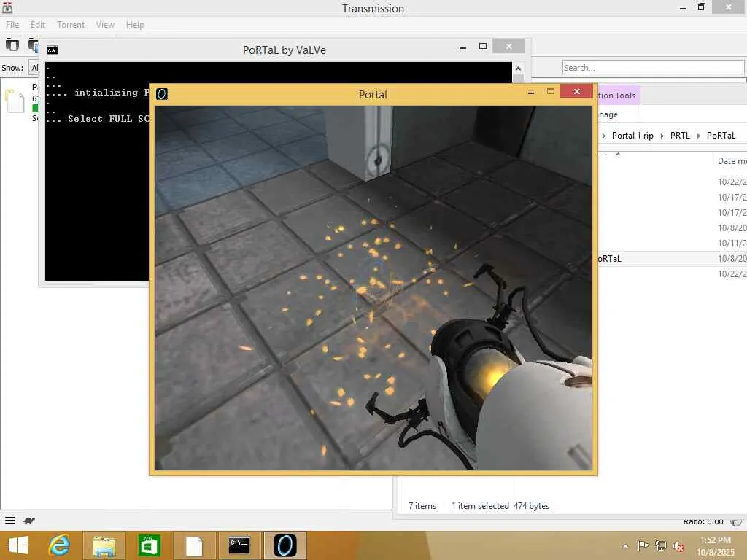Screen dimensions: 747x560
Task: Close the Portal game window
Action: coord(576,91)
